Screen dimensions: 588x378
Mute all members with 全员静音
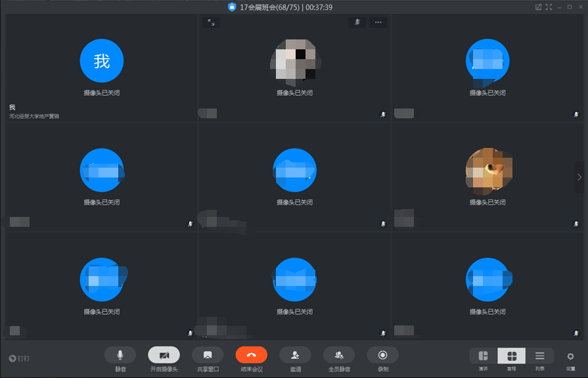[339, 355]
